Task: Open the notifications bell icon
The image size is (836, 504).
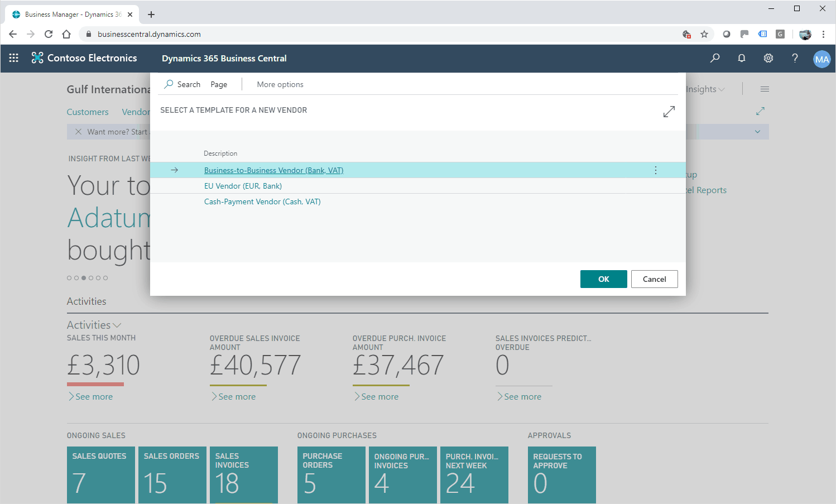Action: pos(742,58)
